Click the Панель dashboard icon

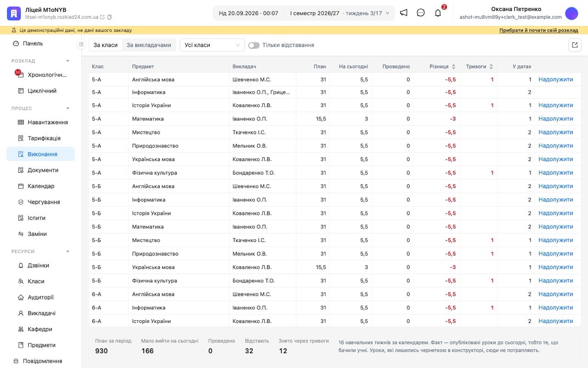click(16, 43)
